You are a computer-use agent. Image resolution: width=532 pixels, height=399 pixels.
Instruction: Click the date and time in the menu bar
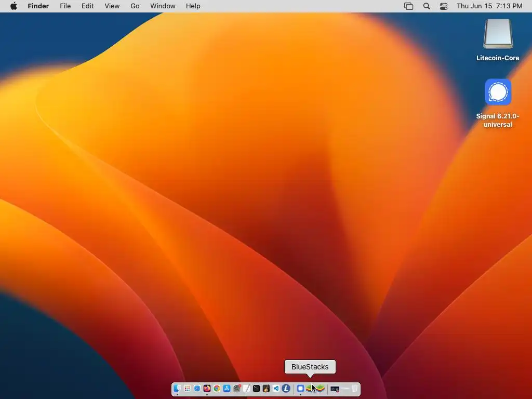489,6
